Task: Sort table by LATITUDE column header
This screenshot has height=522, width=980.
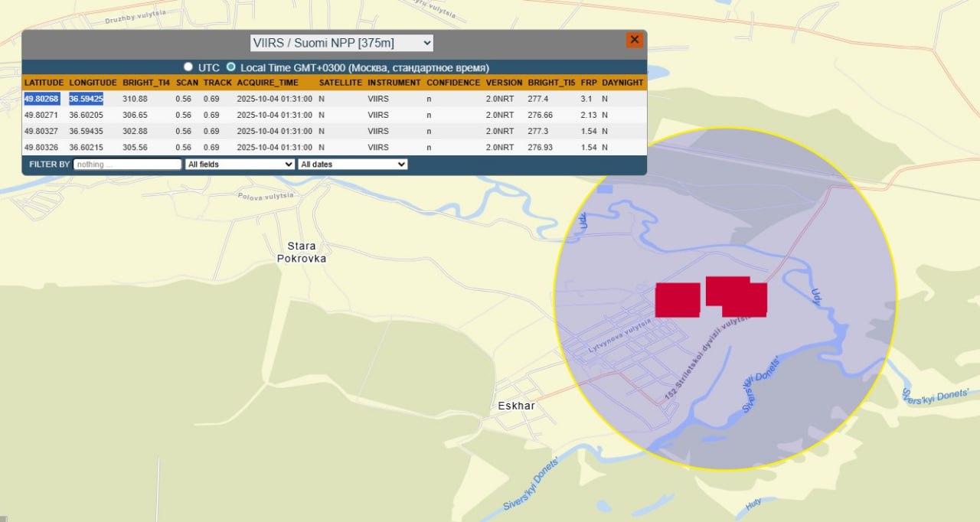Action: [44, 83]
